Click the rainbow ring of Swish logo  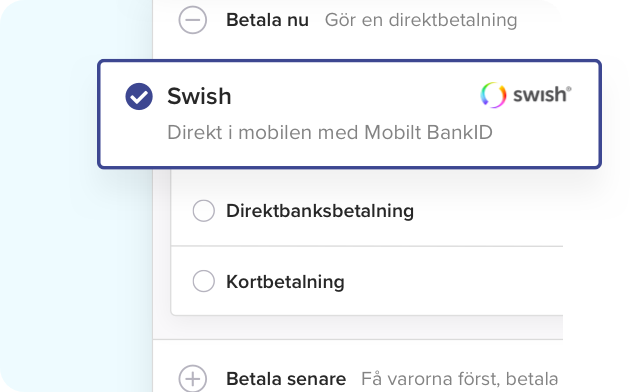[x=493, y=95]
